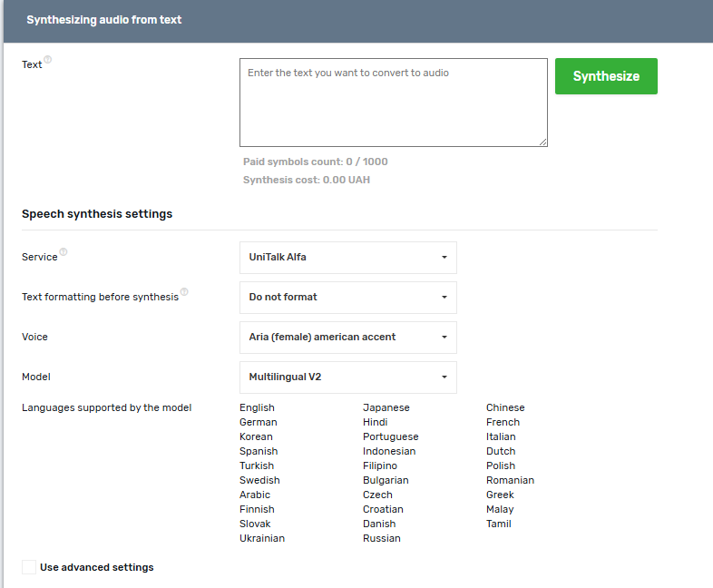Click the Synthesizing audio from text header
This screenshot has width=713, height=588.
[104, 20]
